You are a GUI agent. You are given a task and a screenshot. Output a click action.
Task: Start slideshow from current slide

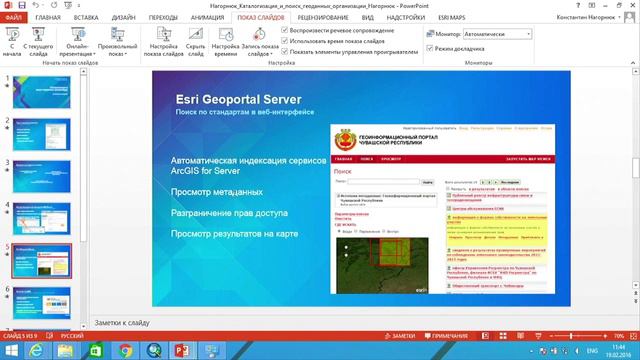[38, 42]
